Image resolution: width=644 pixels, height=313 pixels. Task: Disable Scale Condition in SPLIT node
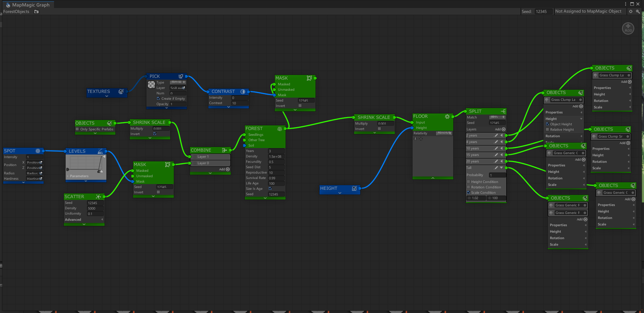pyautogui.click(x=469, y=192)
